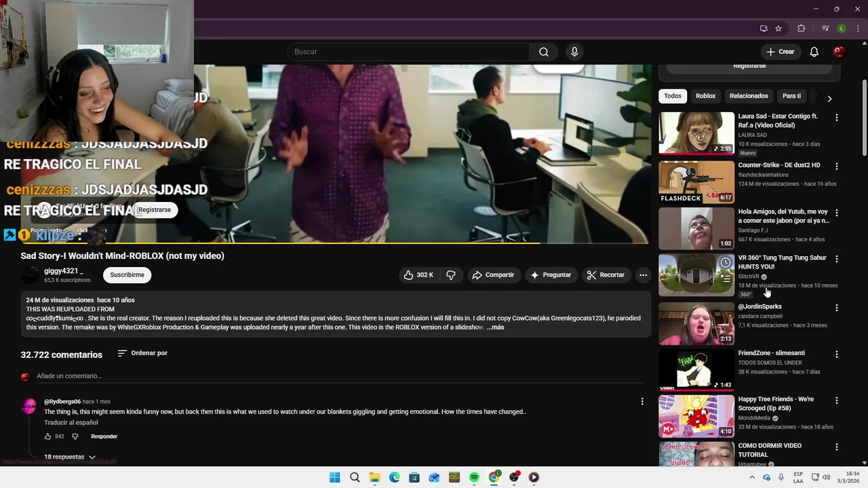Open Chrome three-dot menu

(x=856, y=28)
